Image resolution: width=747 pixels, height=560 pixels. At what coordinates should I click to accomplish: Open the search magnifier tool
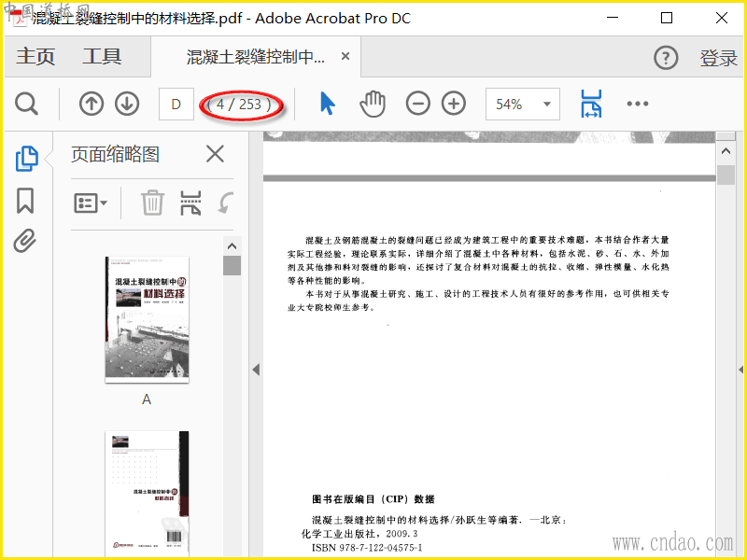(26, 104)
